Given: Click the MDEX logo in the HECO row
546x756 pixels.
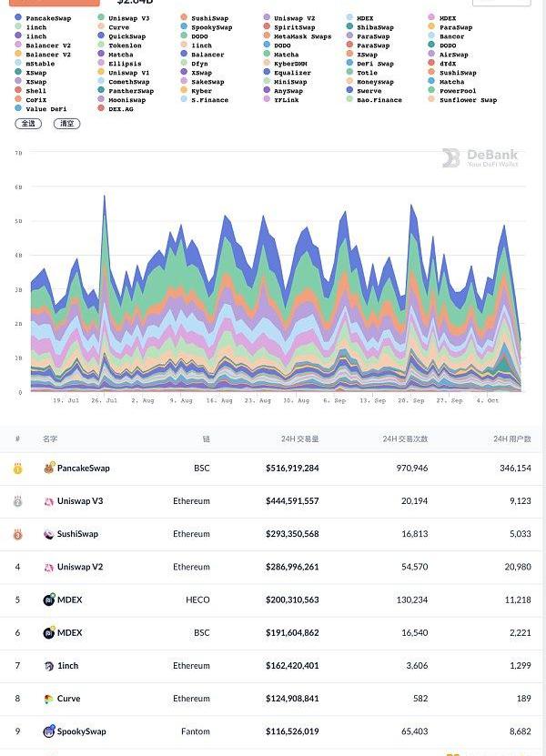Looking at the screenshot, I should point(49,600).
